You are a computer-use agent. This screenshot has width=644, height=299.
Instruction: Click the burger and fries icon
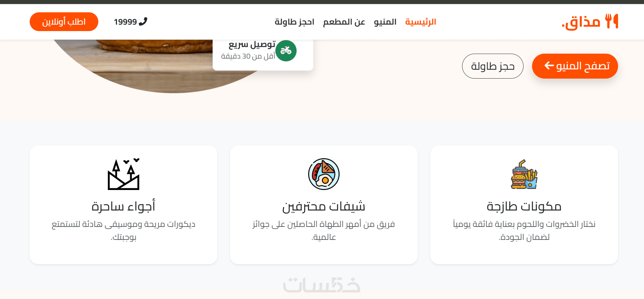coord(524,174)
